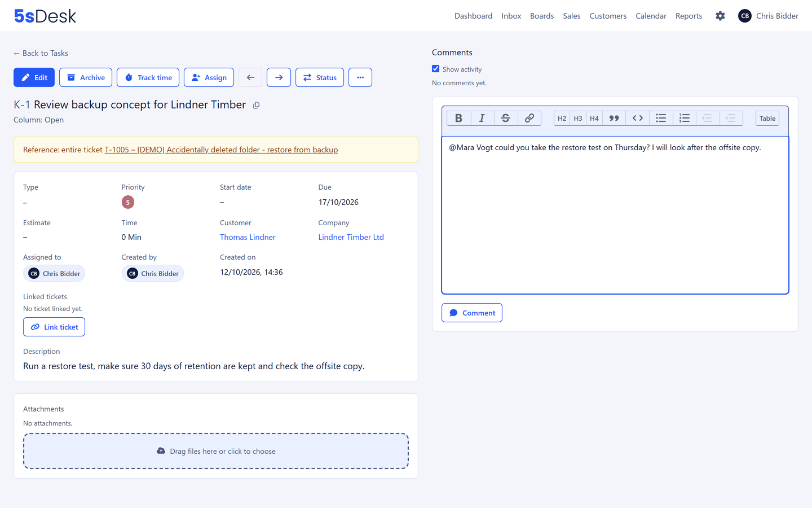This screenshot has height=508, width=812.
Task: Submit the comment with Comment button
Action: (472, 313)
